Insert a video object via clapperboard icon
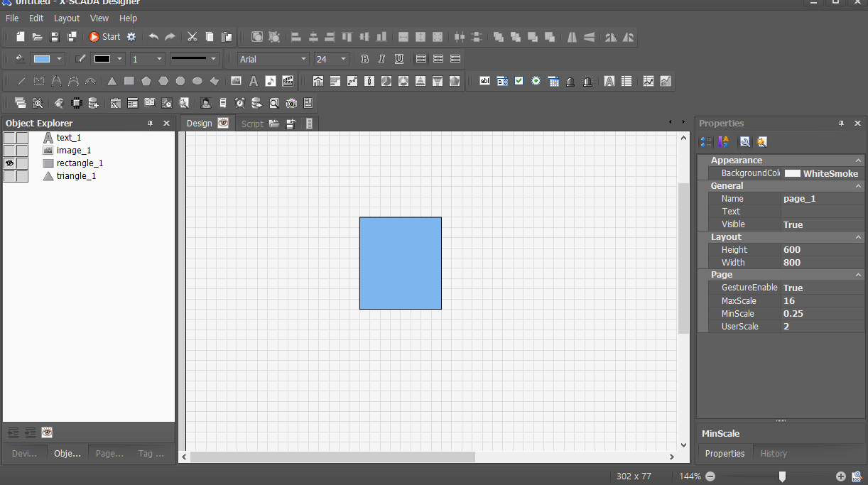 coord(288,81)
